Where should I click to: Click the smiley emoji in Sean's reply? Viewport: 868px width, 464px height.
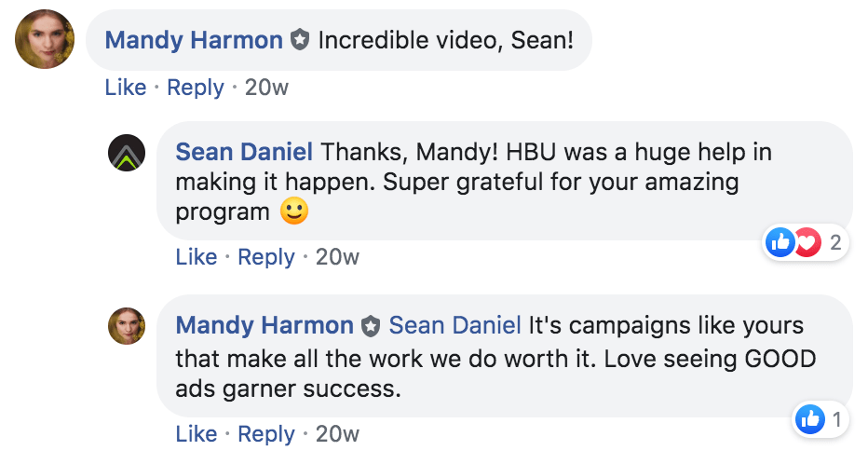(x=294, y=211)
